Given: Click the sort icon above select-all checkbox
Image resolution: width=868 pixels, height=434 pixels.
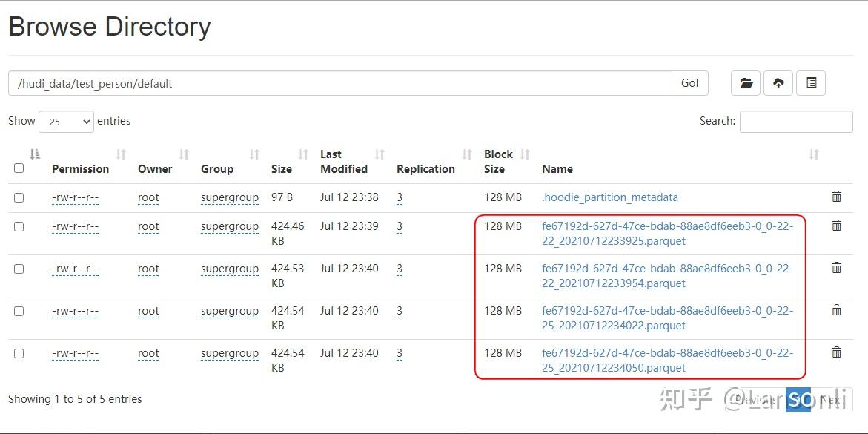Looking at the screenshot, I should pos(35,154).
